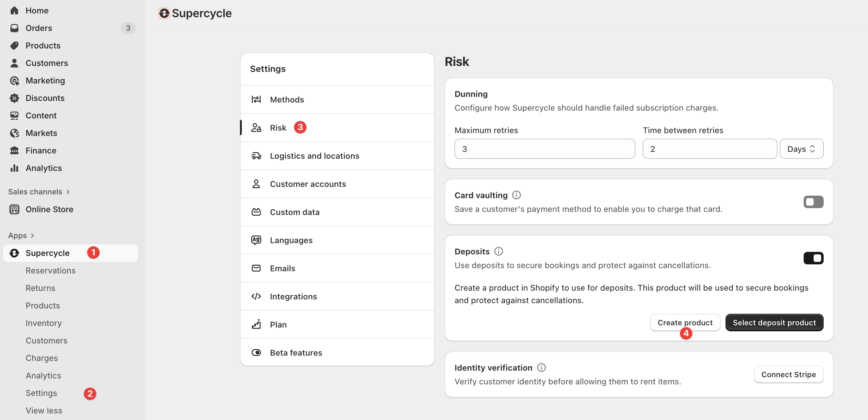
Task: Click the Maximum retries input field
Action: pos(544,149)
